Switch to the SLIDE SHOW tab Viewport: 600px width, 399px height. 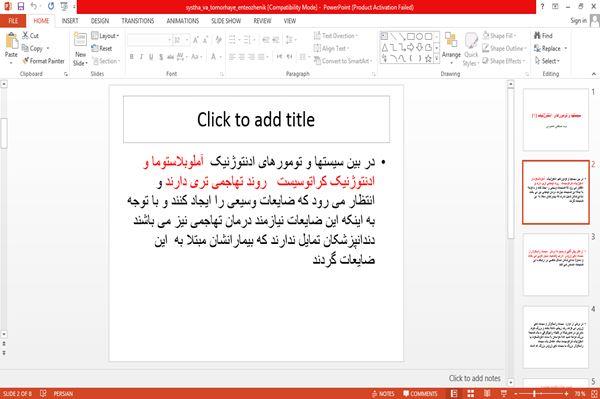click(226, 21)
